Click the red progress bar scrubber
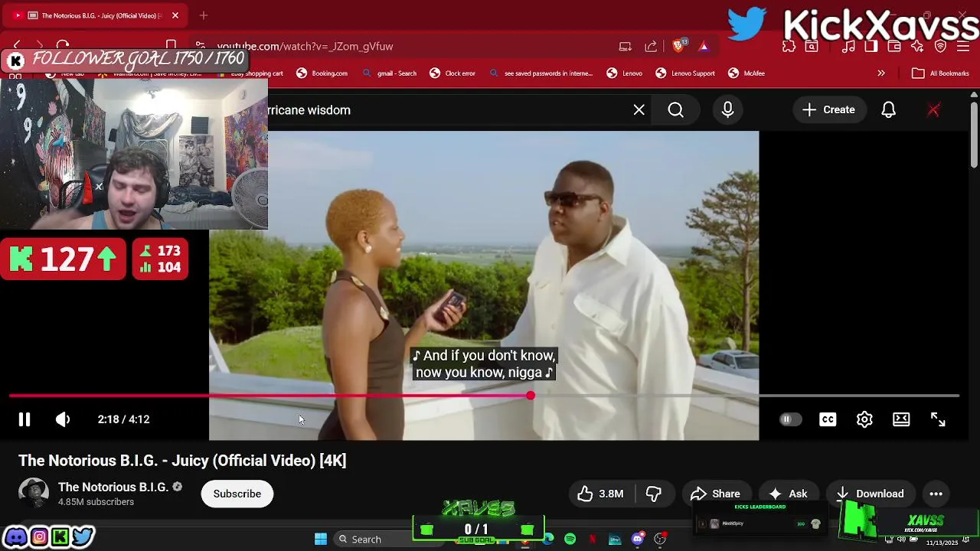 [x=531, y=396]
